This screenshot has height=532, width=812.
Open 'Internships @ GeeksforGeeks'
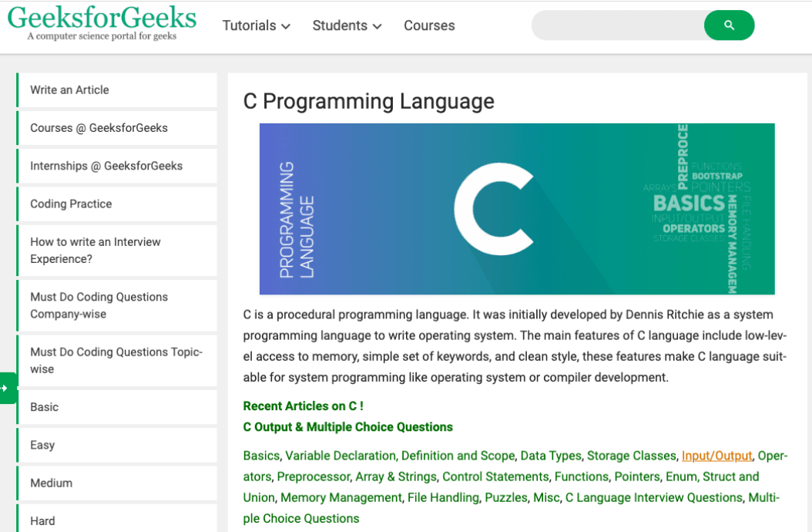tap(106, 166)
